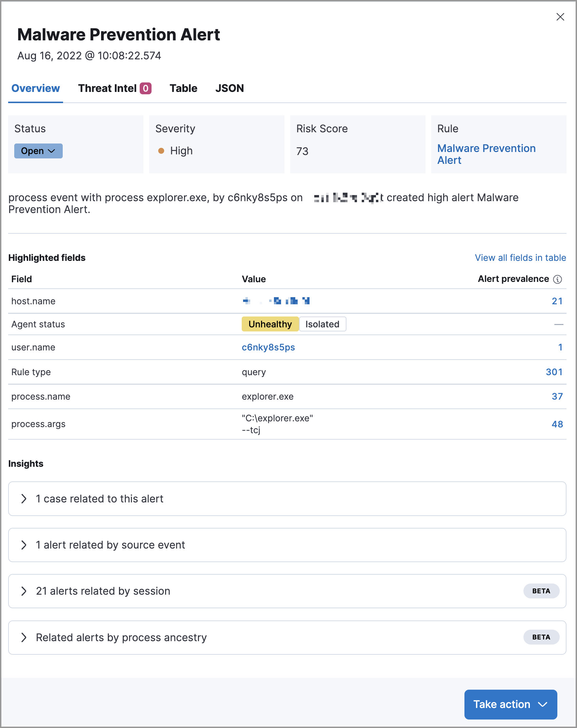Expand the case related to this alert

[x=24, y=499]
